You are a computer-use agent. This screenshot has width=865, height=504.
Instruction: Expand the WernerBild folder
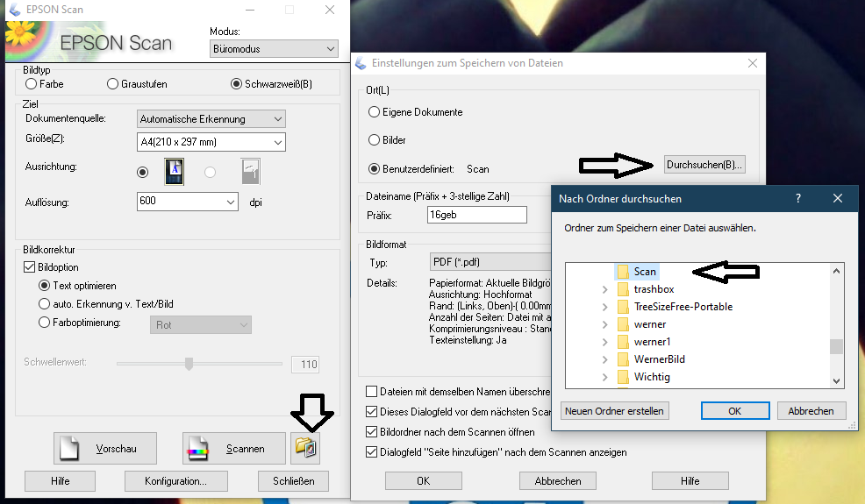click(x=605, y=359)
